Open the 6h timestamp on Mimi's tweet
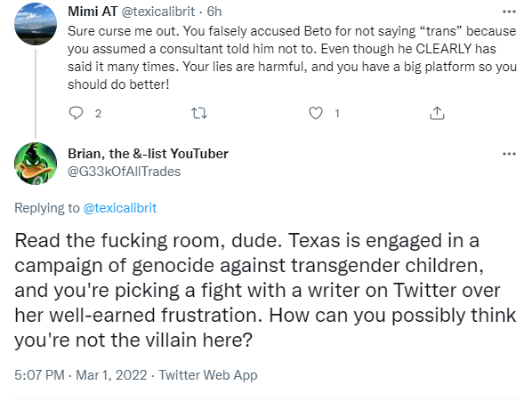The height and width of the screenshot is (401, 532). click(x=214, y=12)
